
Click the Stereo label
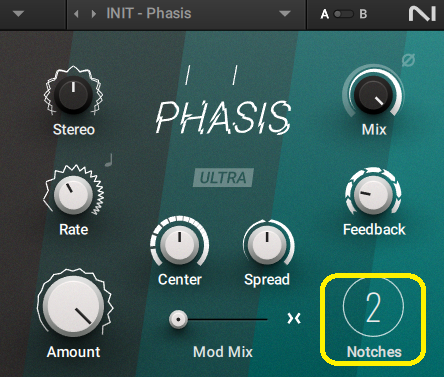point(74,130)
